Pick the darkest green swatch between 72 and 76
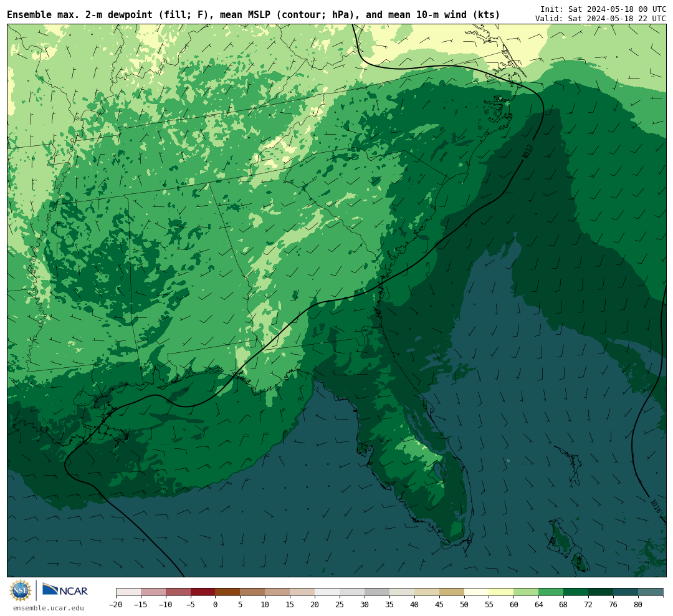The height and width of the screenshot is (616, 673). (601, 592)
